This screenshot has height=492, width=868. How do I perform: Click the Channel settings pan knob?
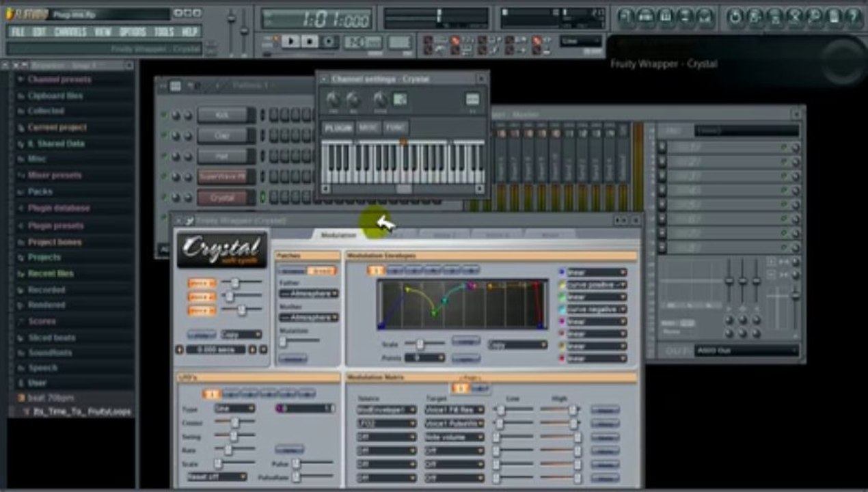point(333,99)
